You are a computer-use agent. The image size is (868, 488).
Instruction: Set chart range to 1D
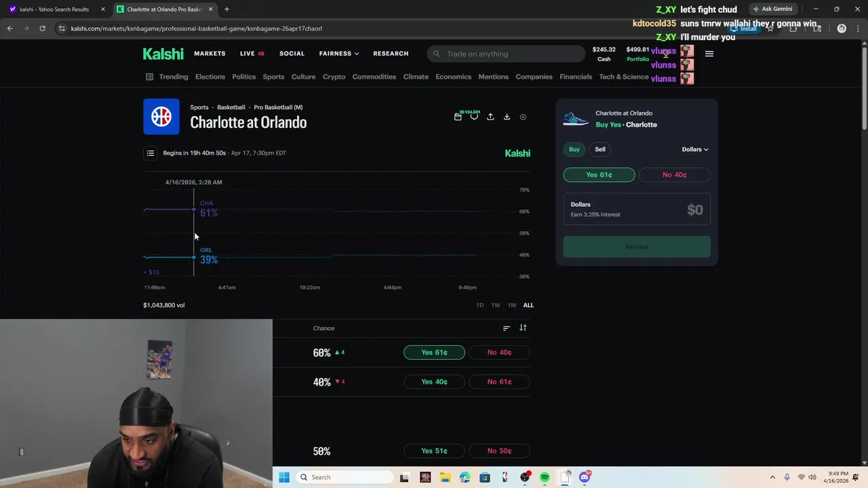[x=479, y=305]
